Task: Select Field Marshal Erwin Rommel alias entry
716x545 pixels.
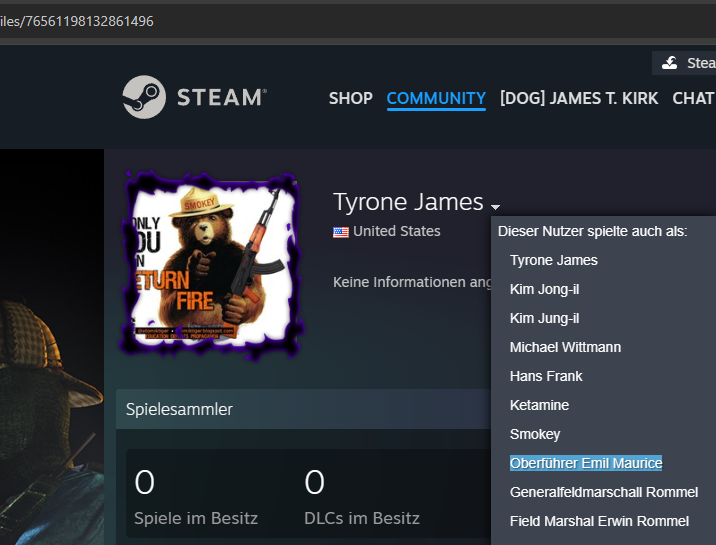Action: (599, 521)
